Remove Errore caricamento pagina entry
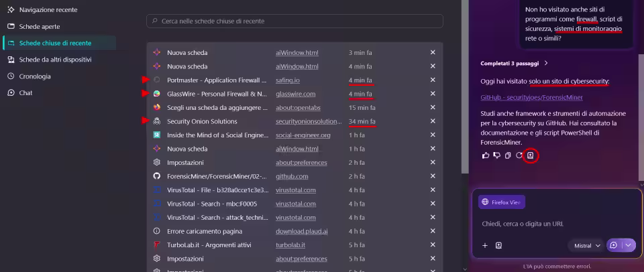Image resolution: width=644 pixels, height=272 pixels. click(x=433, y=231)
